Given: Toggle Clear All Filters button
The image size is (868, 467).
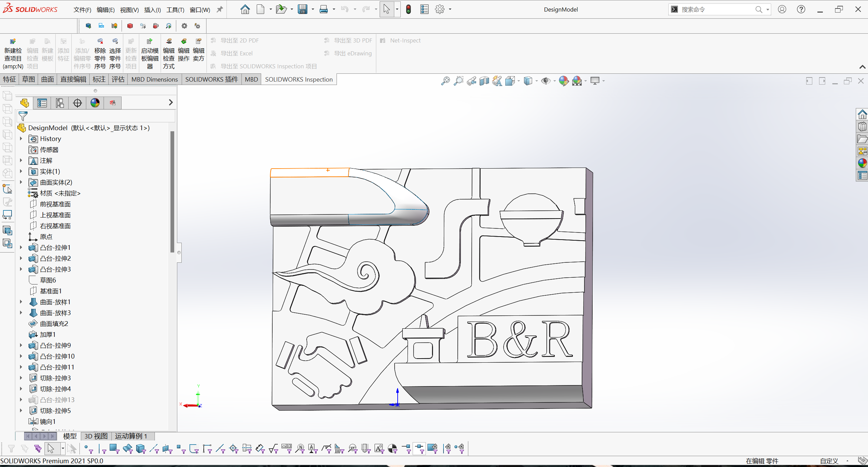Looking at the screenshot, I should pos(24,449).
